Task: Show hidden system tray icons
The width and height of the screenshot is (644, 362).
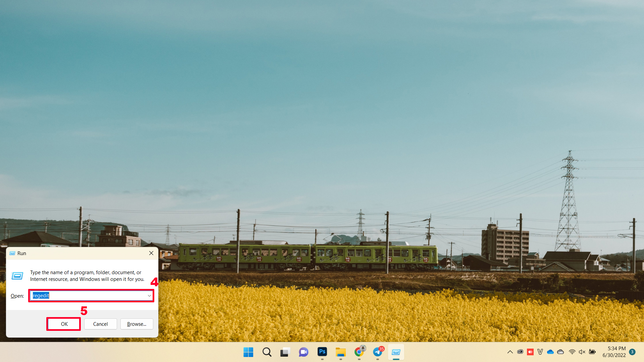Action: [510, 352]
